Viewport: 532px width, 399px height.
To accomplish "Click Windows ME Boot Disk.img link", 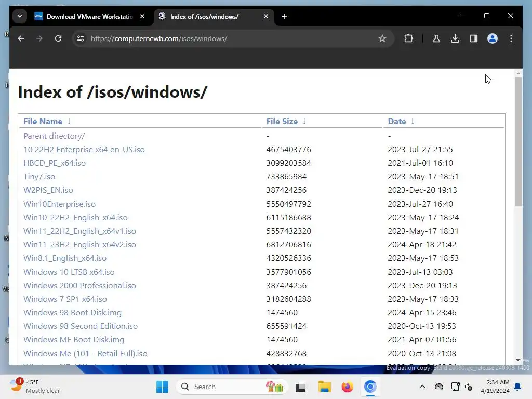I will click(74, 340).
